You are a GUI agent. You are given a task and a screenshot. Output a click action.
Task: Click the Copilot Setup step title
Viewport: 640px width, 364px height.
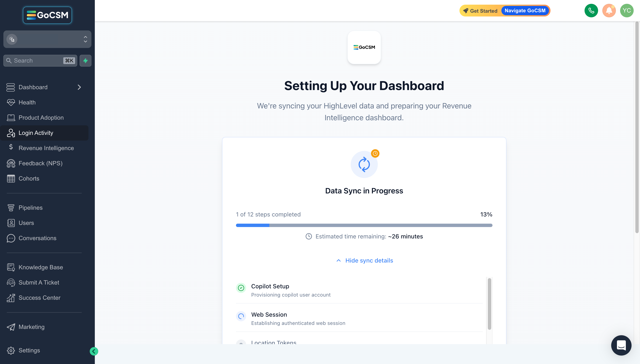click(270, 286)
